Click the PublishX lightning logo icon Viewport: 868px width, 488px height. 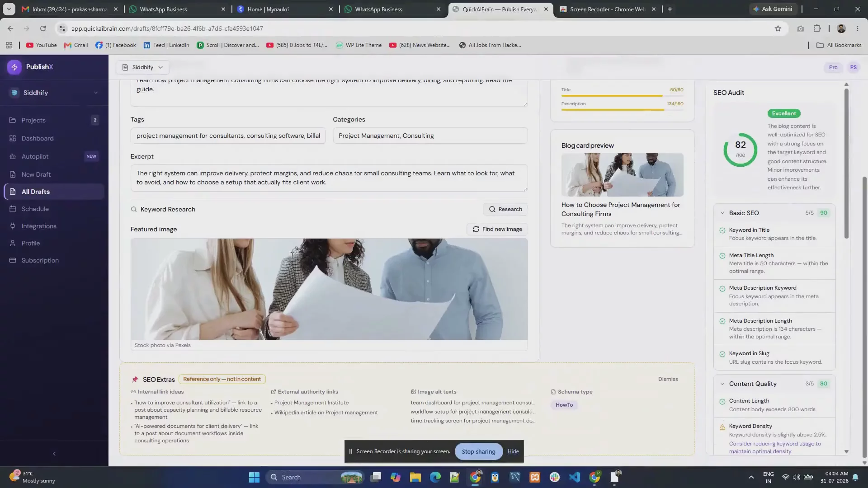click(x=14, y=67)
